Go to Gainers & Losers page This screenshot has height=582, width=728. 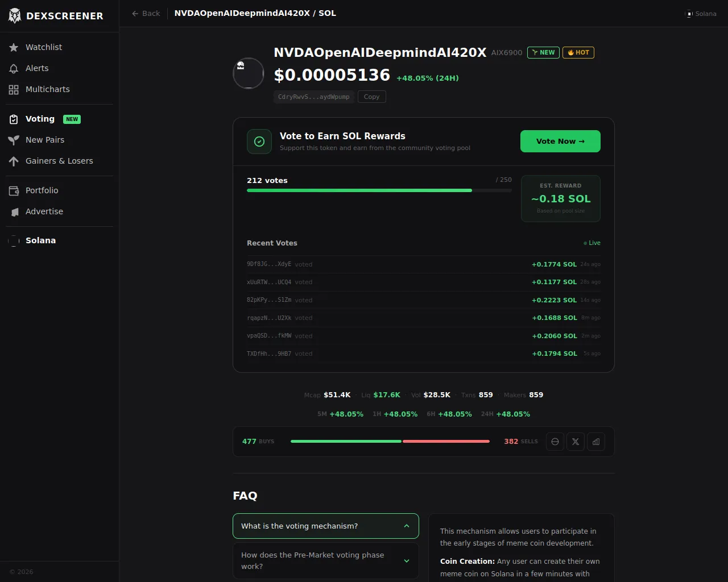point(59,161)
